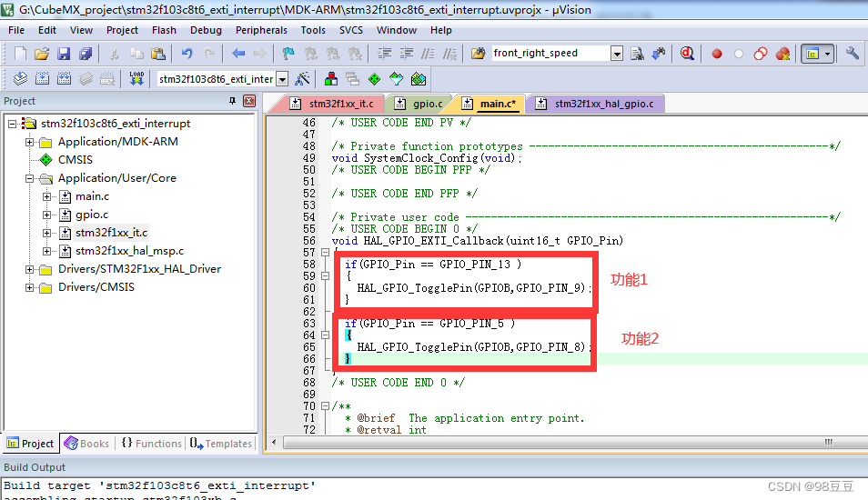The width and height of the screenshot is (868, 500).
Task: Paste from clipboard using paste icon
Action: point(158,54)
